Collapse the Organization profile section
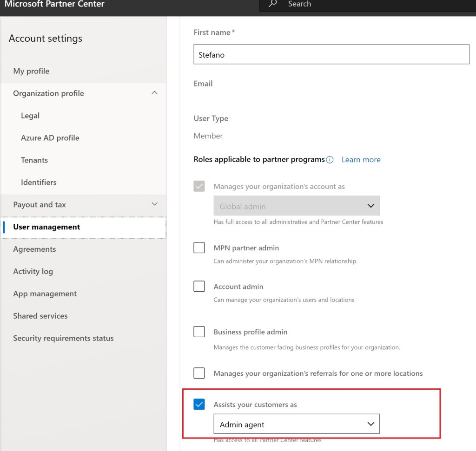This screenshot has height=451, width=476. click(x=155, y=93)
